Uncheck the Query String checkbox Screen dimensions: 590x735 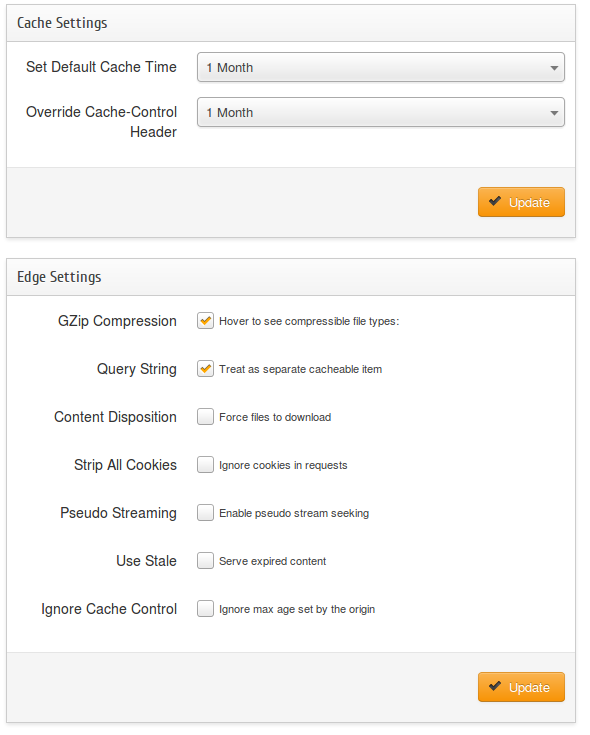coord(205,368)
